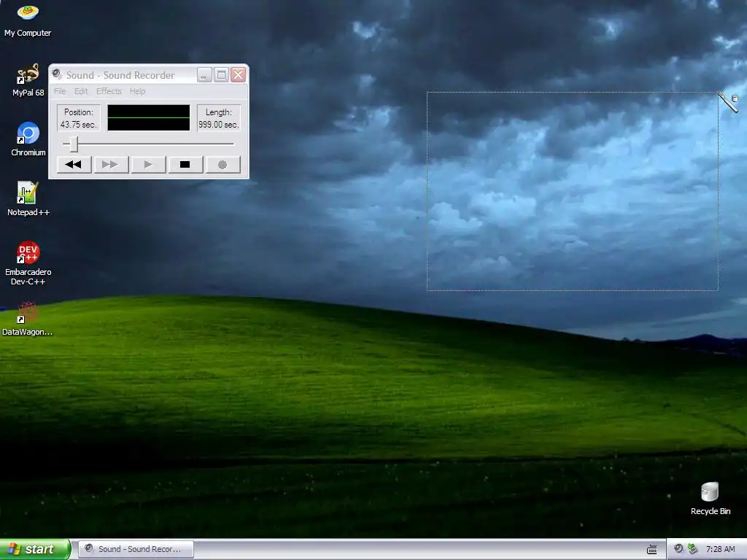
Task: Open the Edit menu in Sound Recorder
Action: 81,91
